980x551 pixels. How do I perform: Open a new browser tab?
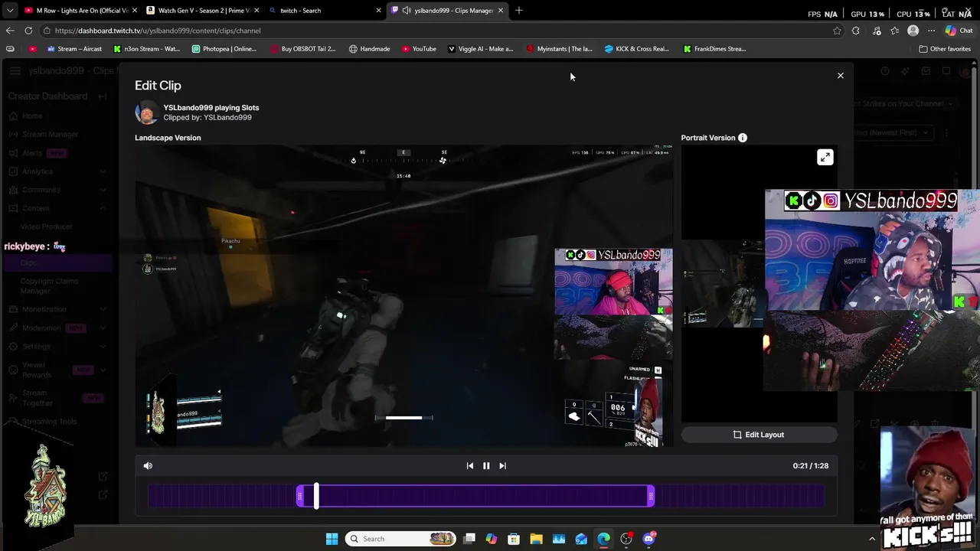point(519,10)
